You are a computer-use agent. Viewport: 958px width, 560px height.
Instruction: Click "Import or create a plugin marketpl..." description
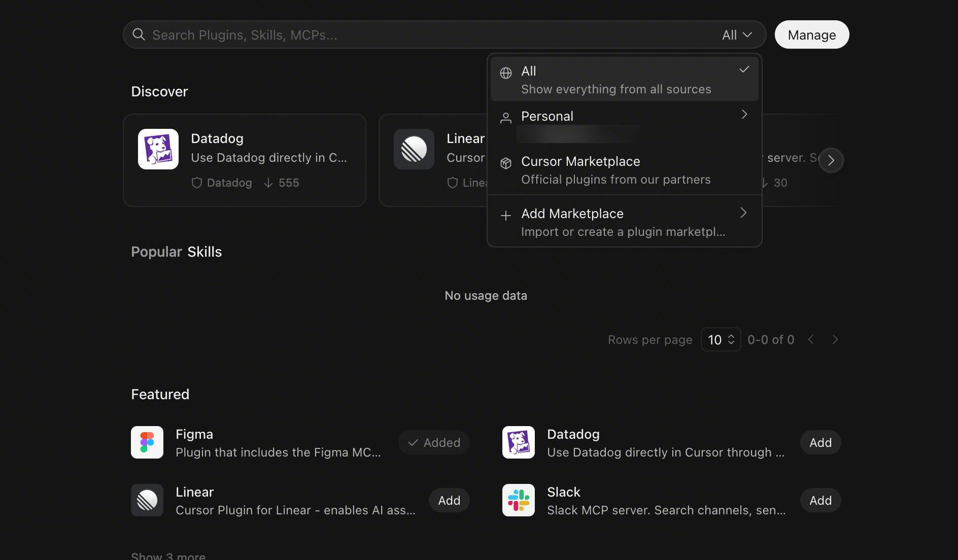pos(623,232)
